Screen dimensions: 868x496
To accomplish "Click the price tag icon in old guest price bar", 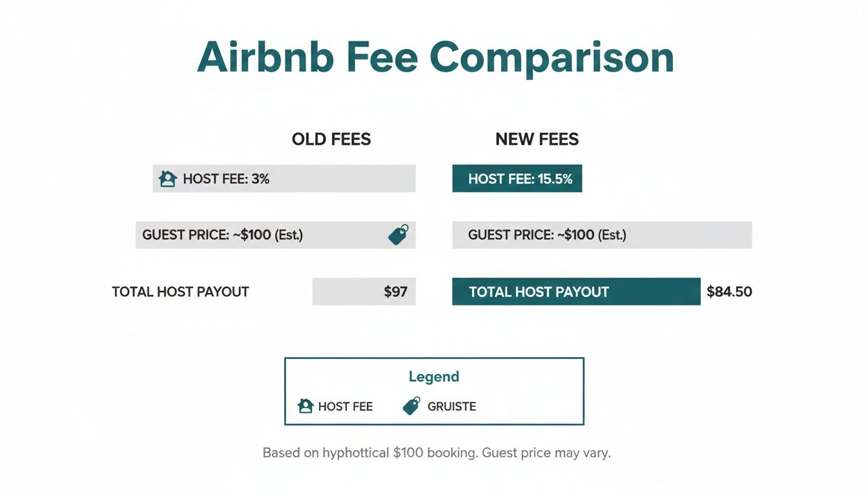I will pos(398,234).
